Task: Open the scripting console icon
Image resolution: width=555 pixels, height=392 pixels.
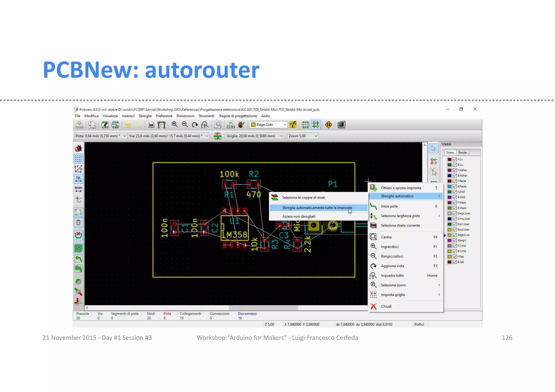Action: (341, 125)
